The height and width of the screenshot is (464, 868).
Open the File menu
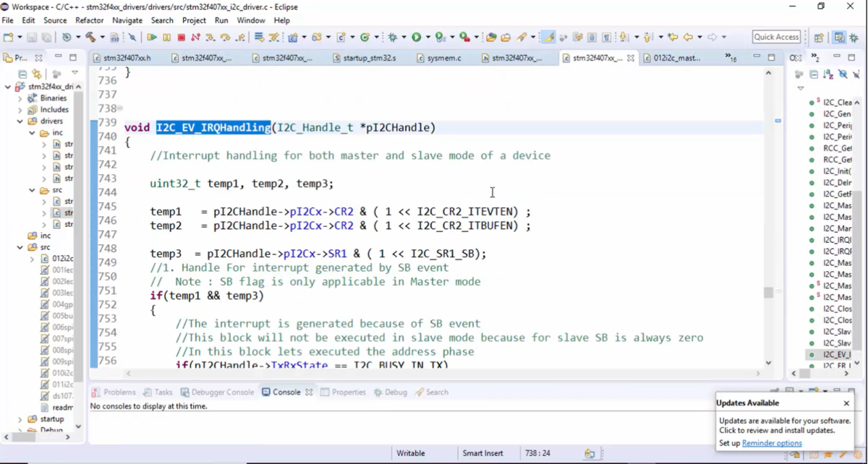[7, 20]
